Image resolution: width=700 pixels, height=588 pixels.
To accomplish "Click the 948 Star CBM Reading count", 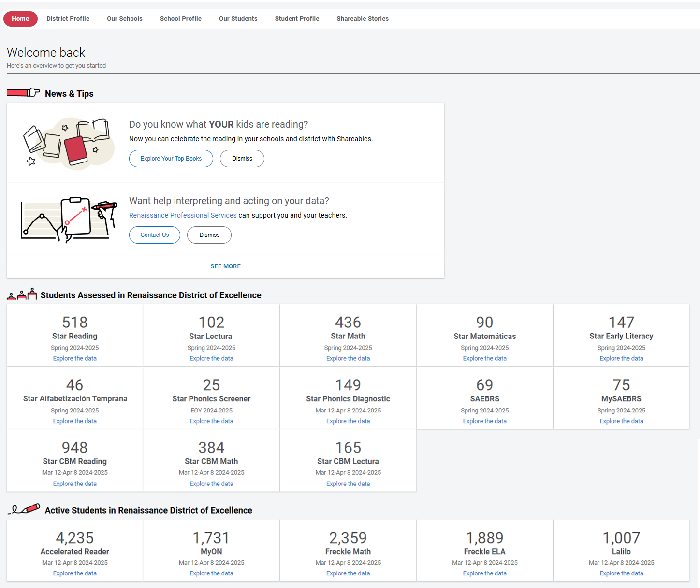I will click(75, 447).
